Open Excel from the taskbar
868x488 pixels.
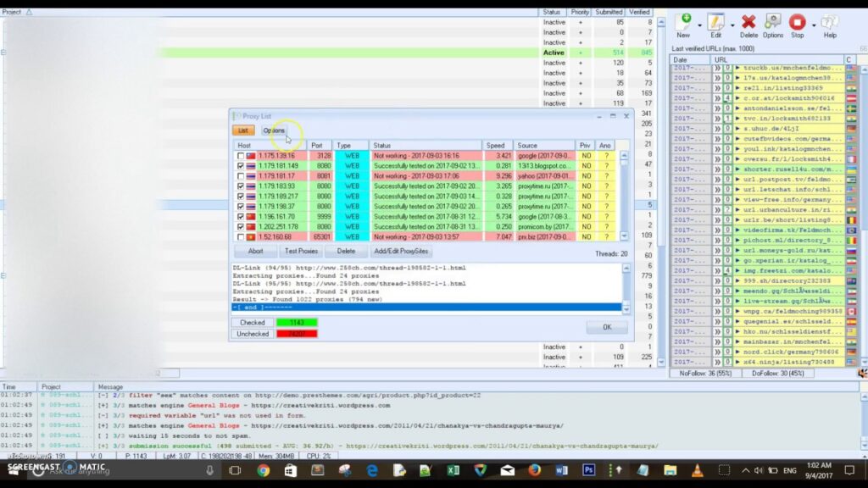[453, 470]
